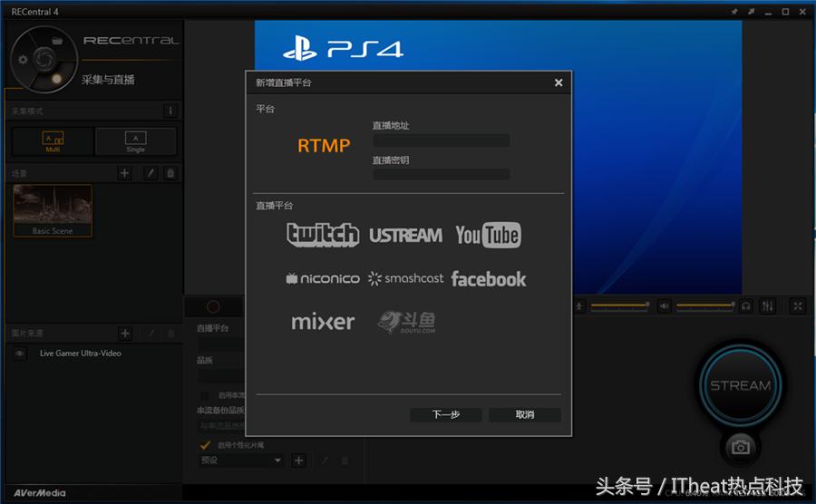The width and height of the screenshot is (816, 504).
Task: Take a snapshot with the camera button
Action: (x=741, y=447)
